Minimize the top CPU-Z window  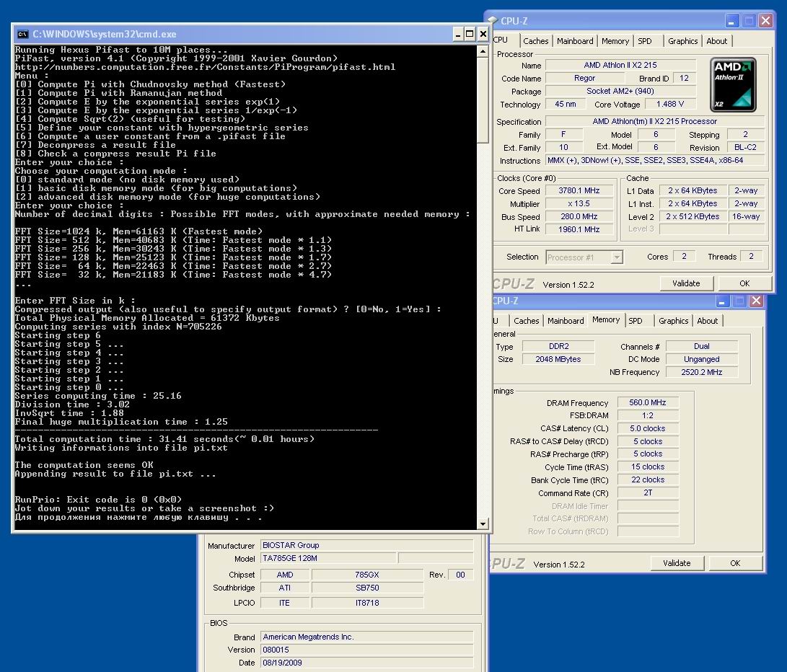coord(731,21)
